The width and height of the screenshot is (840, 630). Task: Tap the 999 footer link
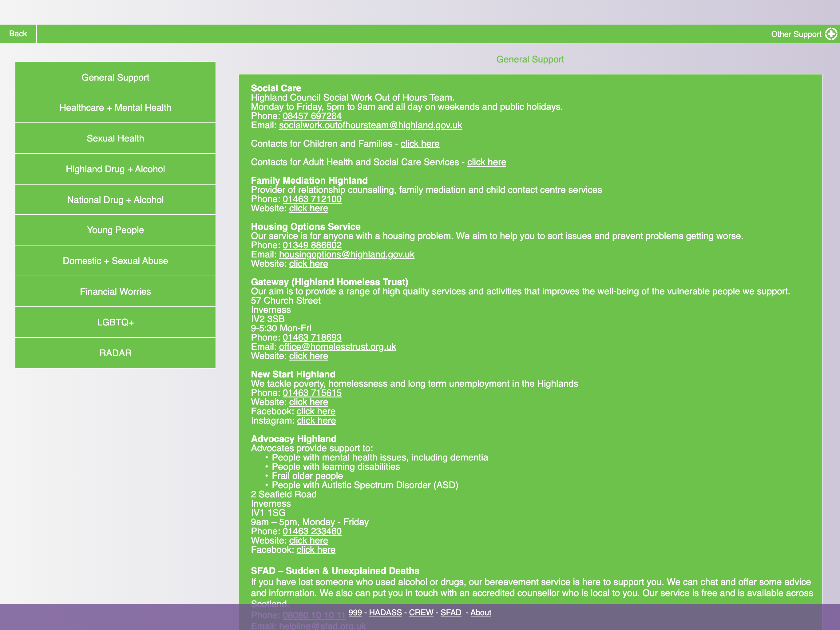tap(355, 612)
